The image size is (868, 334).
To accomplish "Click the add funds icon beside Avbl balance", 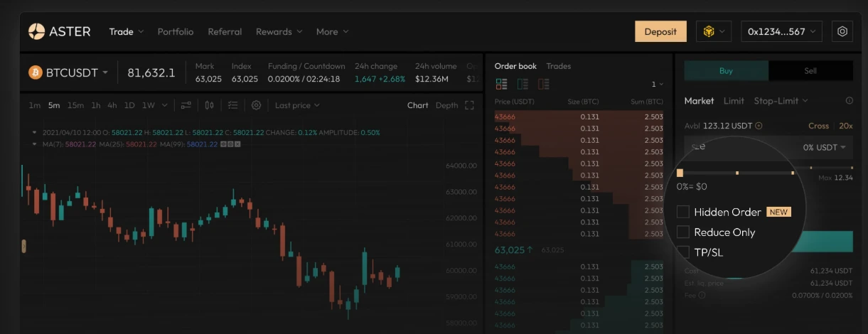I will [x=759, y=126].
